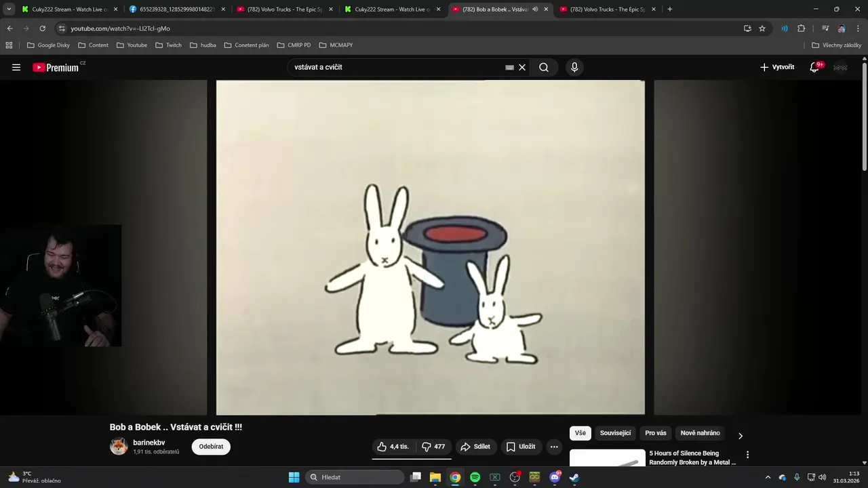This screenshot has width=868, height=488.
Task: Click in the YouTube search input field
Action: 397,67
